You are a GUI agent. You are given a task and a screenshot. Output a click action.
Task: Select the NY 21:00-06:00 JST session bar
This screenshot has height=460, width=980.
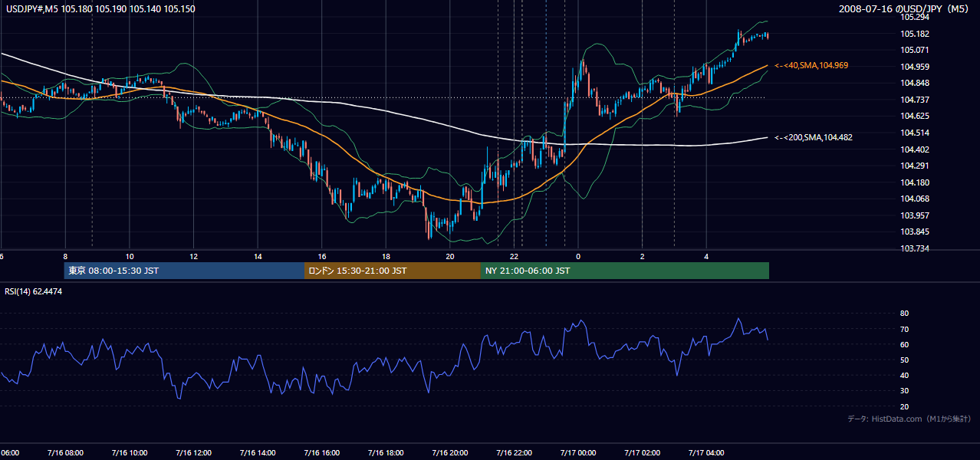click(625, 271)
